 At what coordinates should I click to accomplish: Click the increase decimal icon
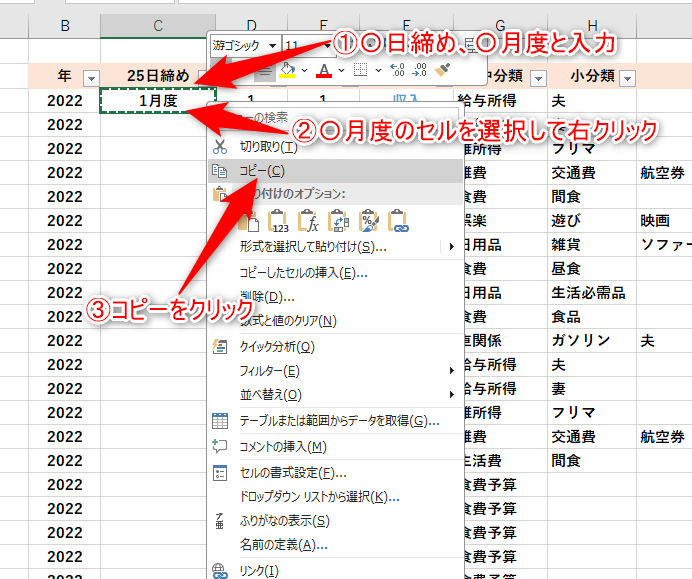tap(397, 70)
